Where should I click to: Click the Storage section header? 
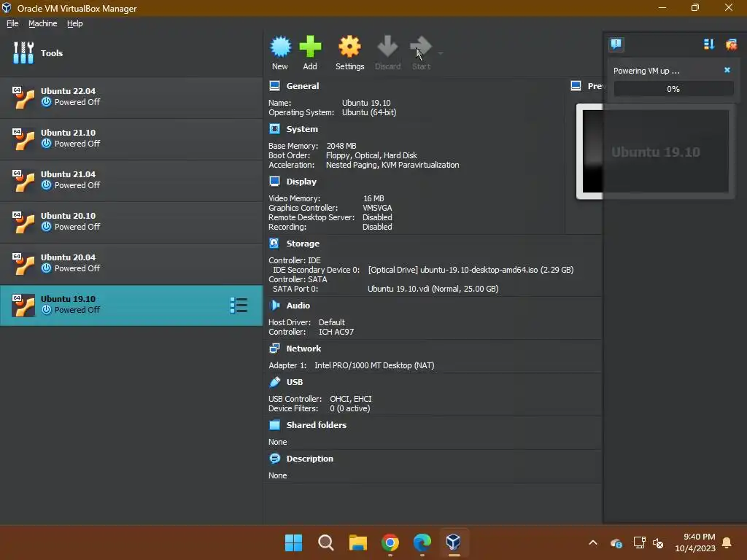point(303,244)
